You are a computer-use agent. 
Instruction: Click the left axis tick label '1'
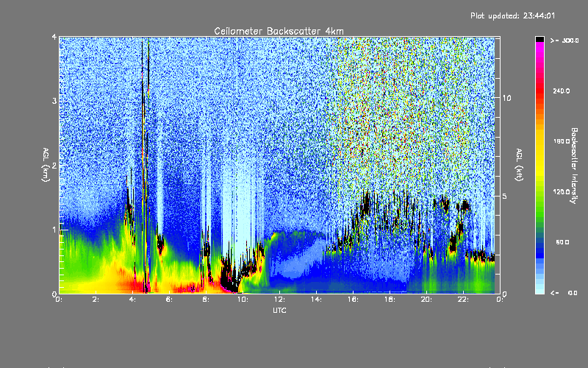[x=54, y=230]
